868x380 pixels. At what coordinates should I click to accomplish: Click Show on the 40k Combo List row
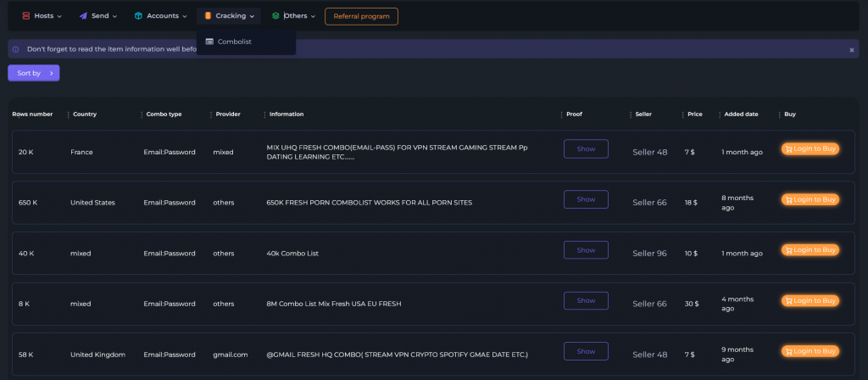point(586,250)
